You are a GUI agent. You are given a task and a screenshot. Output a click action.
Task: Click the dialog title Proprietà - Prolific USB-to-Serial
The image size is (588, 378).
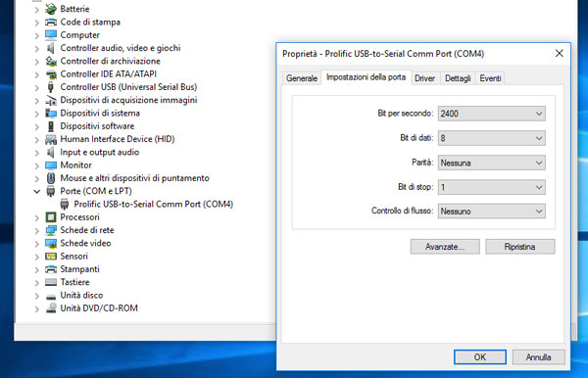383,54
